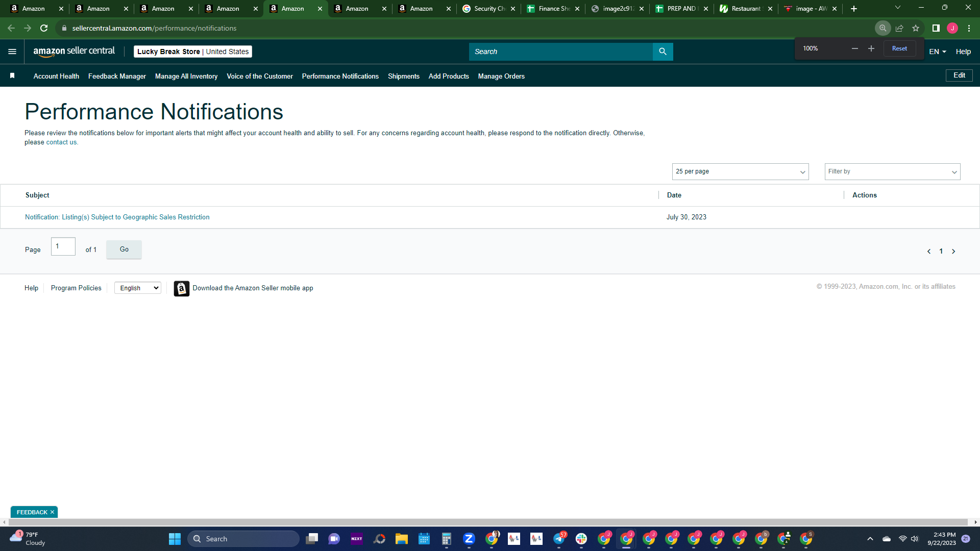Expand the Filter by dropdown
Viewport: 980px width, 551px height.
[x=892, y=171]
